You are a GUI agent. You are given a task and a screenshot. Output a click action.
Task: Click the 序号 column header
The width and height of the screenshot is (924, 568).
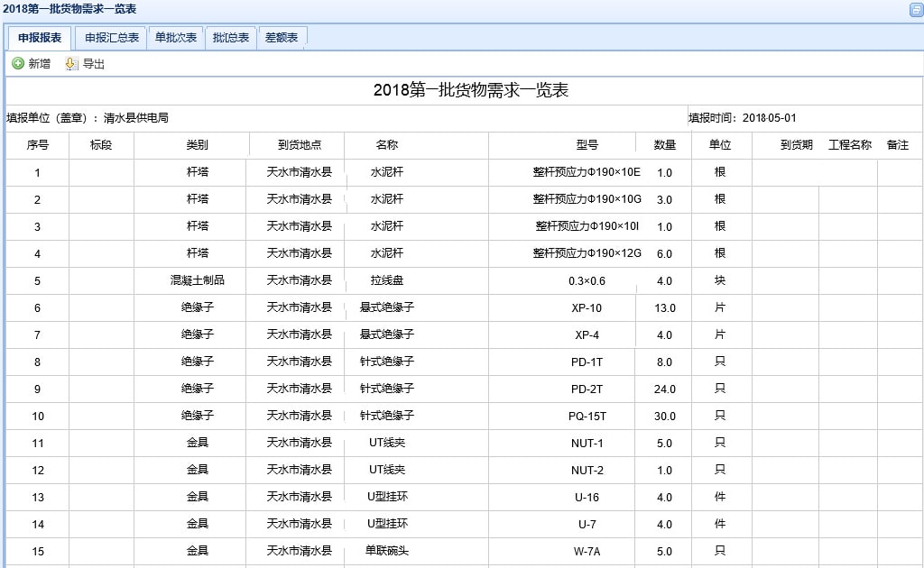(x=38, y=145)
